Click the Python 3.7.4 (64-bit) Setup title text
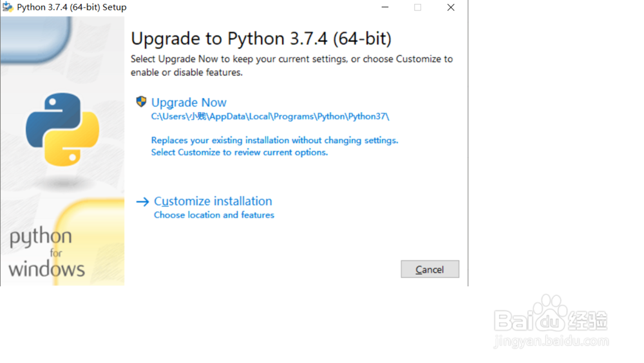 click(71, 7)
